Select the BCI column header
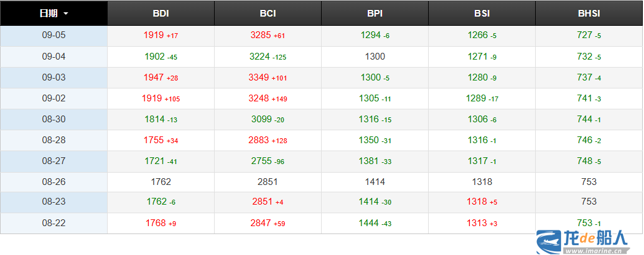 [268, 13]
